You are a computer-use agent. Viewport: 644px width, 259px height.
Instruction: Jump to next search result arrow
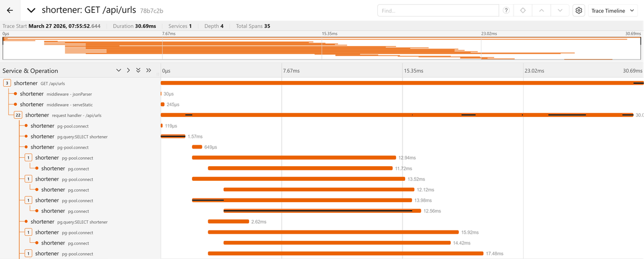(x=560, y=11)
